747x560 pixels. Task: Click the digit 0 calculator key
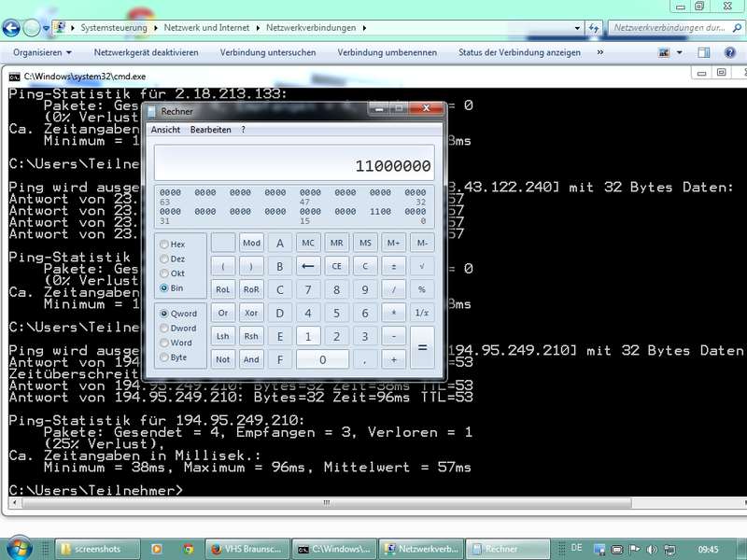click(322, 359)
